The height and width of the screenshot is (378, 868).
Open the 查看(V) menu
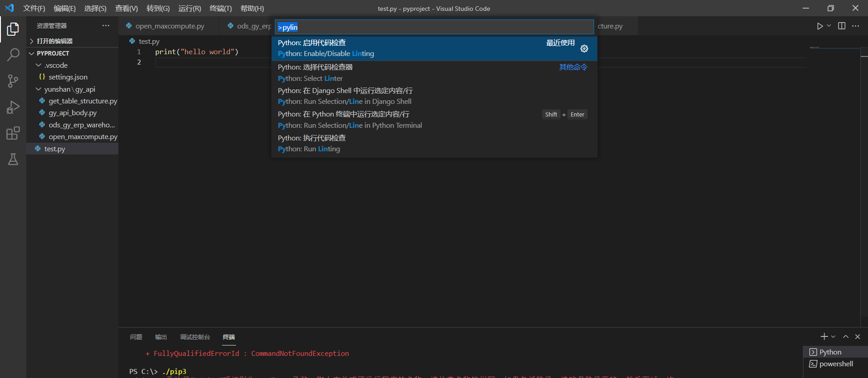(127, 8)
